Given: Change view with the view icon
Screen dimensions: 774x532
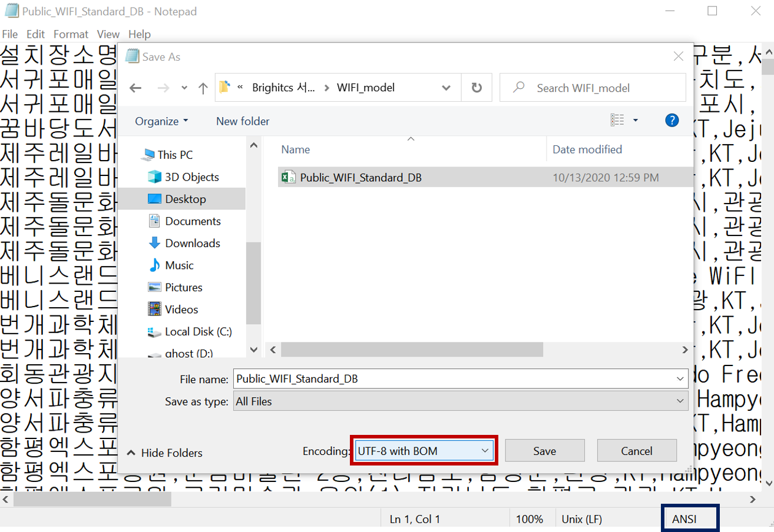Looking at the screenshot, I should pos(617,121).
